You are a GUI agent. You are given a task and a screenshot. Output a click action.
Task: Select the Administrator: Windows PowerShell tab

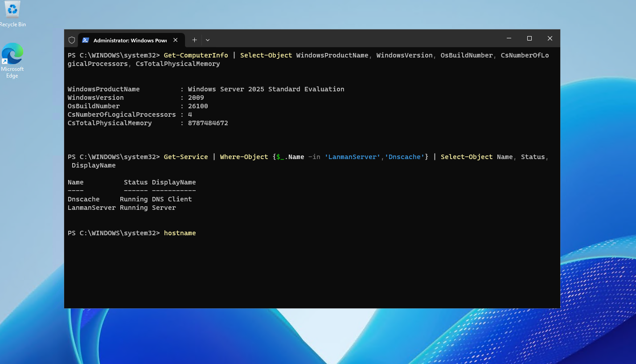[130, 40]
